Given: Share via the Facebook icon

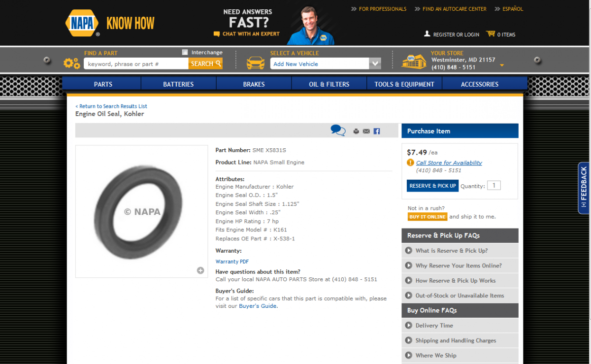Looking at the screenshot, I should [x=377, y=131].
